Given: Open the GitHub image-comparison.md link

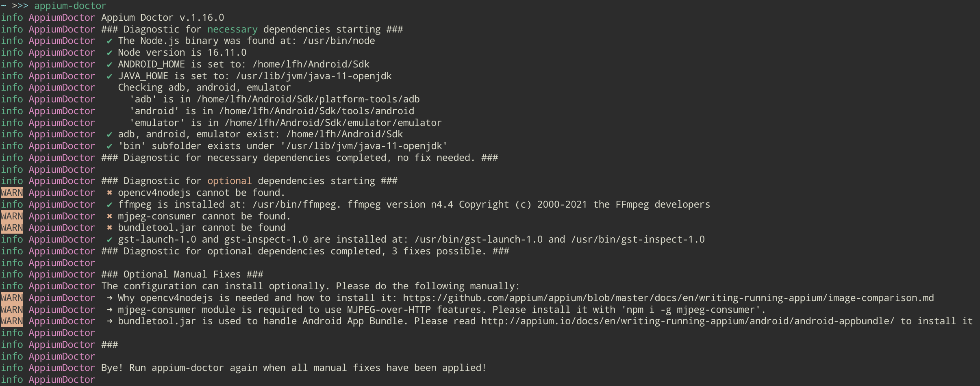Looking at the screenshot, I should pyautogui.click(x=668, y=298).
